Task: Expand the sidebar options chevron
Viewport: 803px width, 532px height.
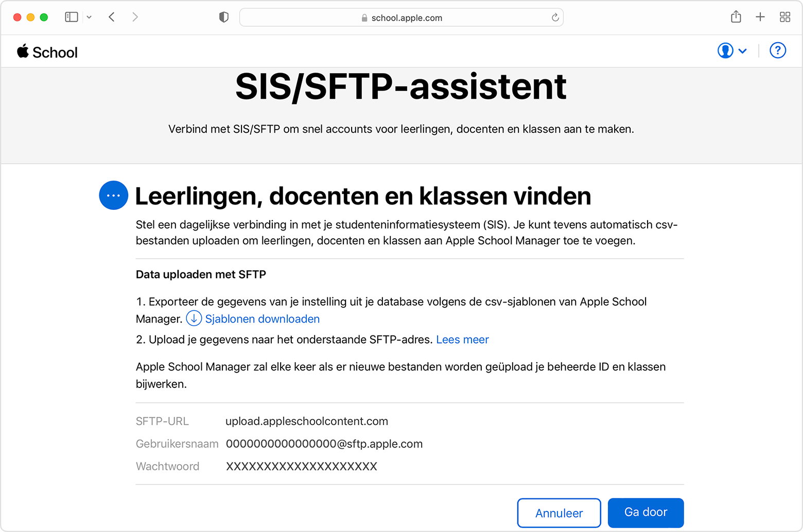Action: (x=89, y=17)
